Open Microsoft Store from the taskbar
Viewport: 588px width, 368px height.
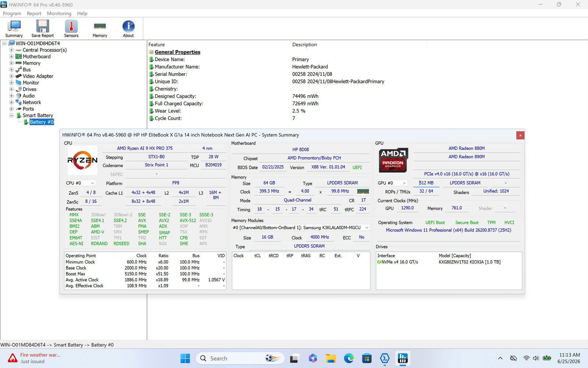(x=367, y=358)
